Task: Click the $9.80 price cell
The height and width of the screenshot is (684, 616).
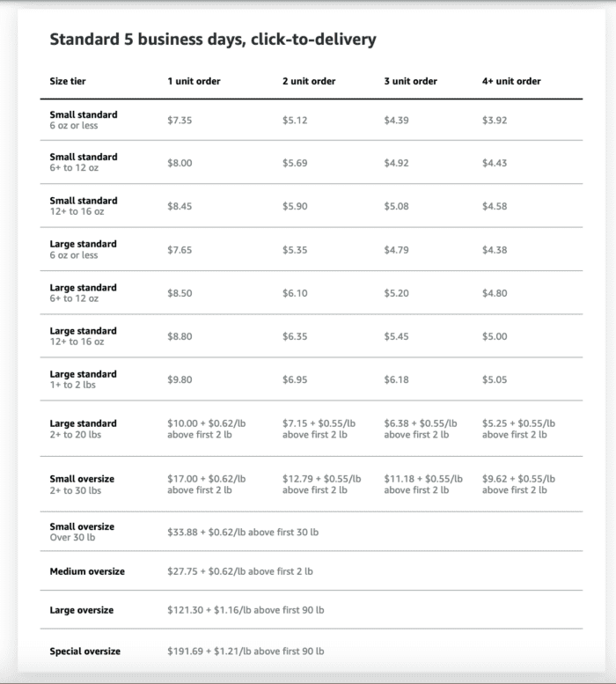Action: tap(180, 379)
